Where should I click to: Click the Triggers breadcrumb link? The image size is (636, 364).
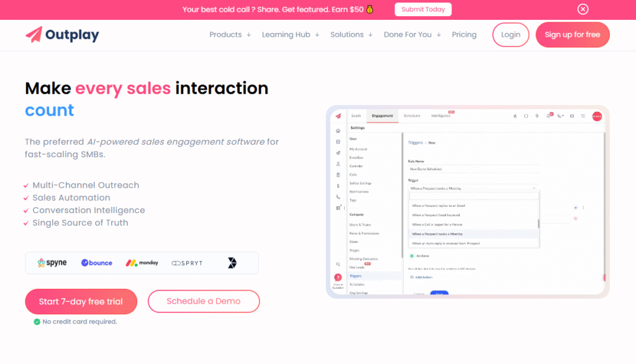[x=415, y=142]
